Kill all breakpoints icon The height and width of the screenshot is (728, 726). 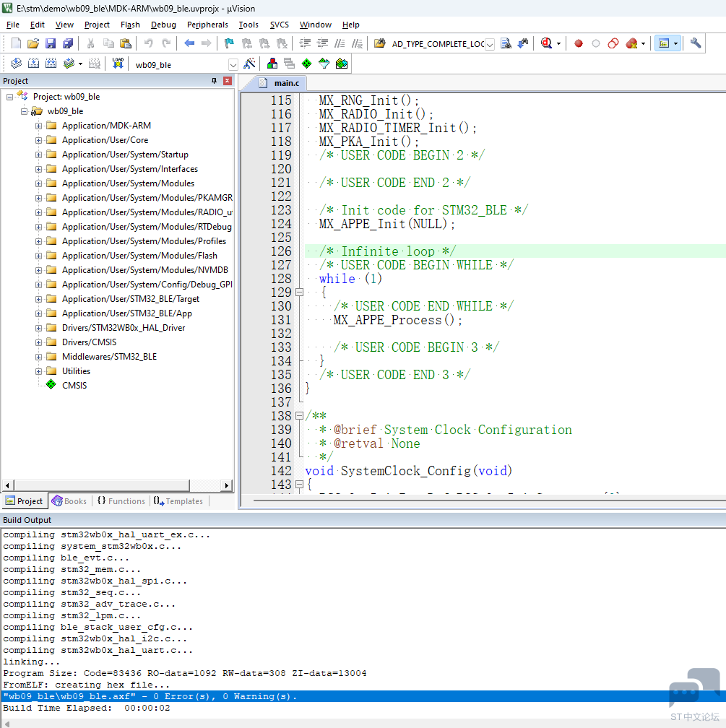tap(631, 43)
